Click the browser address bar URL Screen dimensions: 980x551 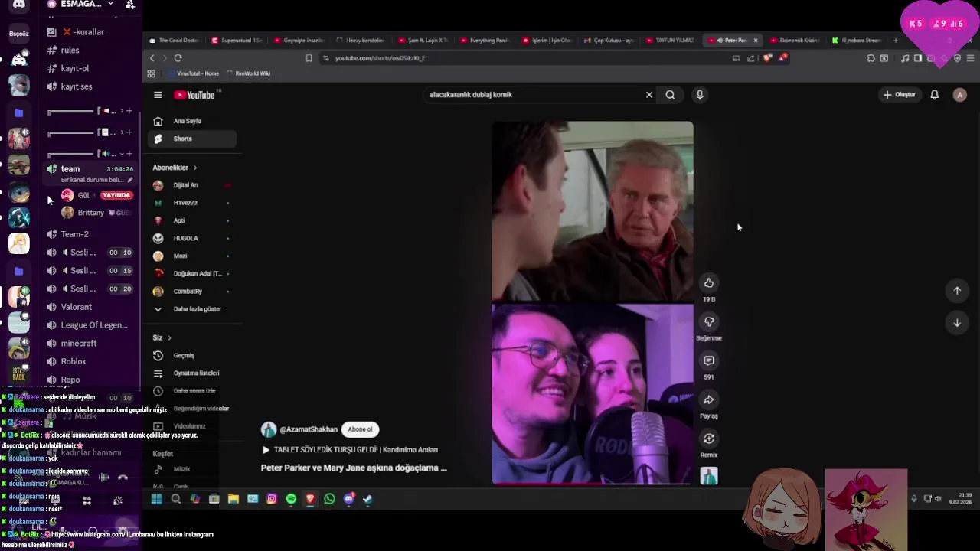pyautogui.click(x=380, y=58)
